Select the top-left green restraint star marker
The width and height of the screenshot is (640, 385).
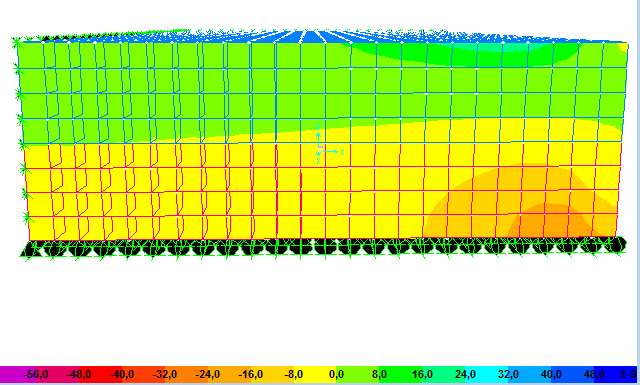(x=17, y=42)
